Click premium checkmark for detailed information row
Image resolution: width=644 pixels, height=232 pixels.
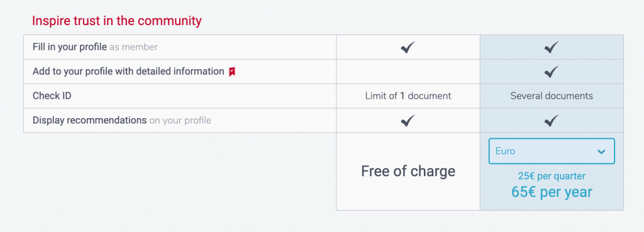[552, 72]
